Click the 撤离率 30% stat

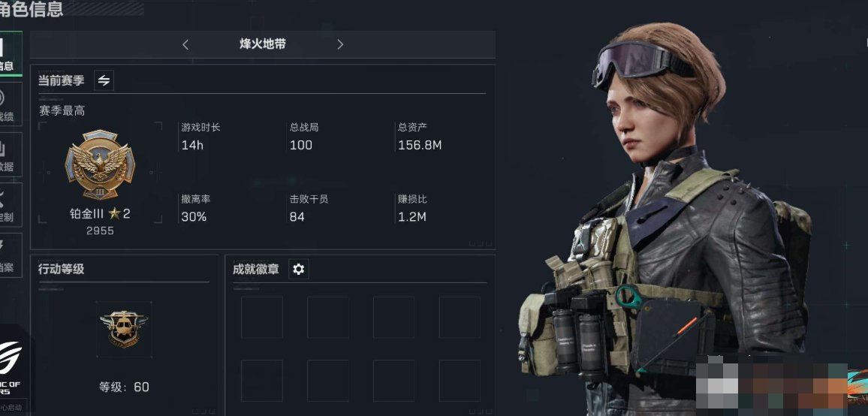[x=195, y=208]
